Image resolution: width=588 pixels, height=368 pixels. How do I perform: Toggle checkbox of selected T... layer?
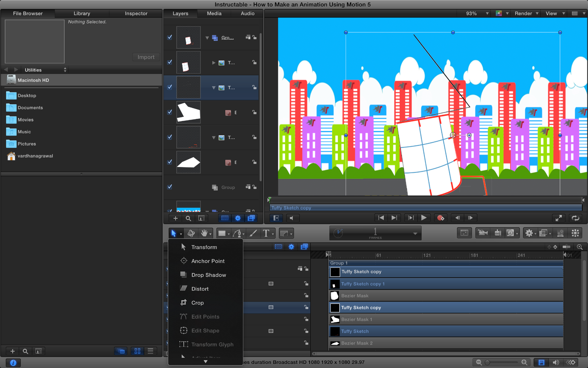(170, 87)
